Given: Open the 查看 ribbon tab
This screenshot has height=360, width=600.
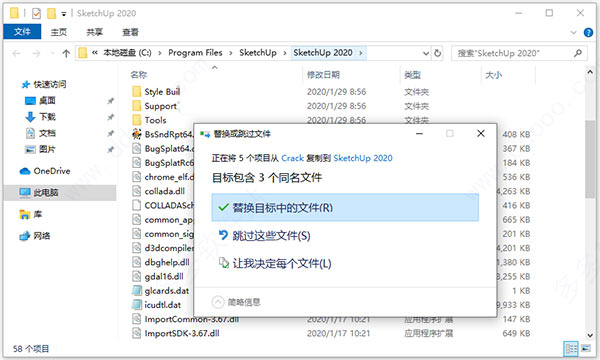Looking at the screenshot, I should [x=130, y=32].
